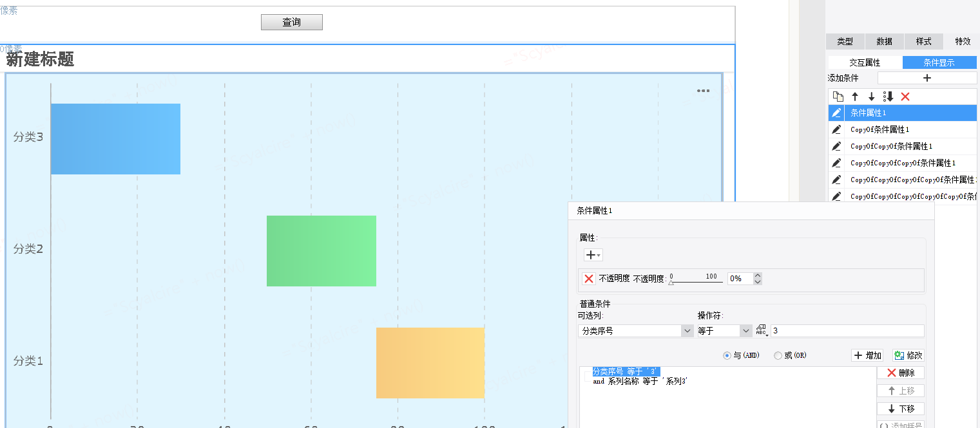
Task: Open the 操作符 等于 dropdown
Action: click(746, 331)
